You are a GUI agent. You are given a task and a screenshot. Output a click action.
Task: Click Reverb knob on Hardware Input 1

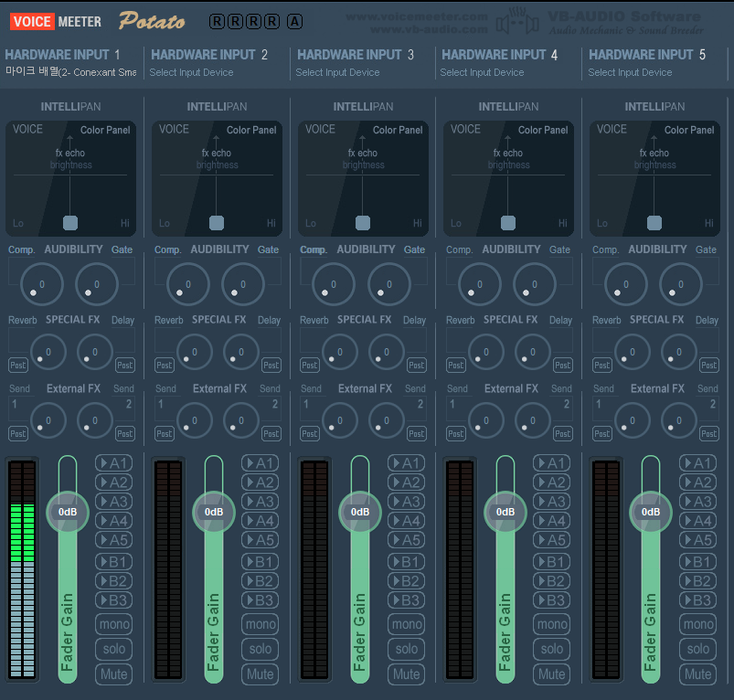pos(48,352)
